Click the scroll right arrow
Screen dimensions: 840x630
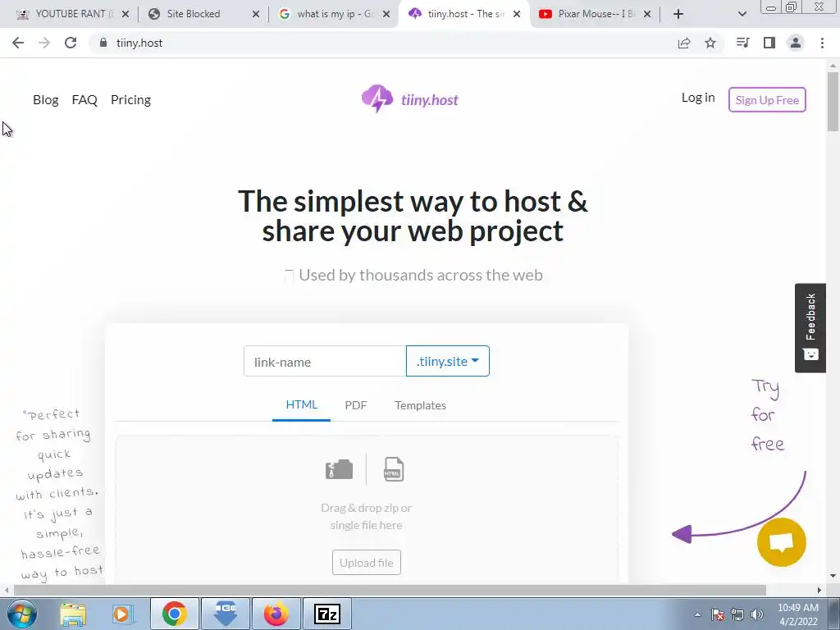[819, 590]
